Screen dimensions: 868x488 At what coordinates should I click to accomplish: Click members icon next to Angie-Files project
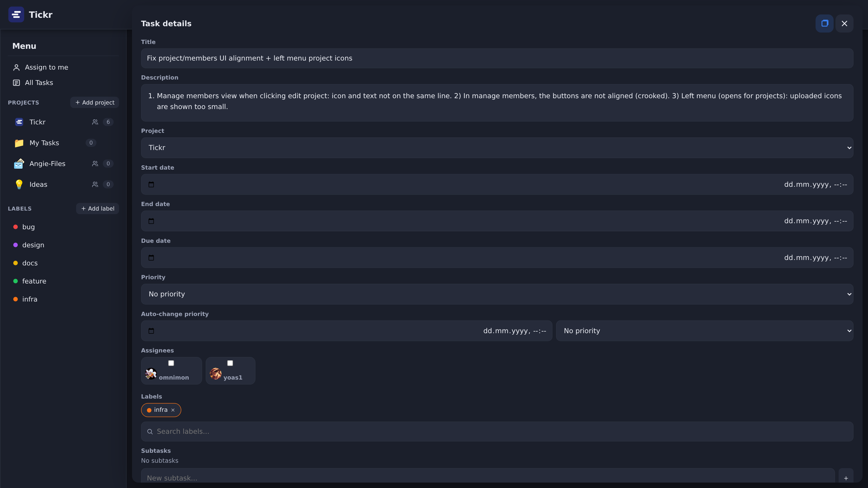point(95,164)
